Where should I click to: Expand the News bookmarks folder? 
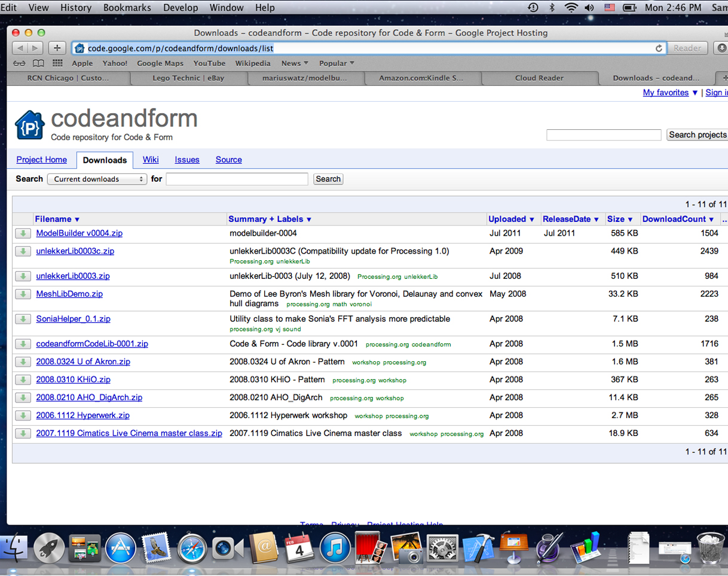(295, 63)
